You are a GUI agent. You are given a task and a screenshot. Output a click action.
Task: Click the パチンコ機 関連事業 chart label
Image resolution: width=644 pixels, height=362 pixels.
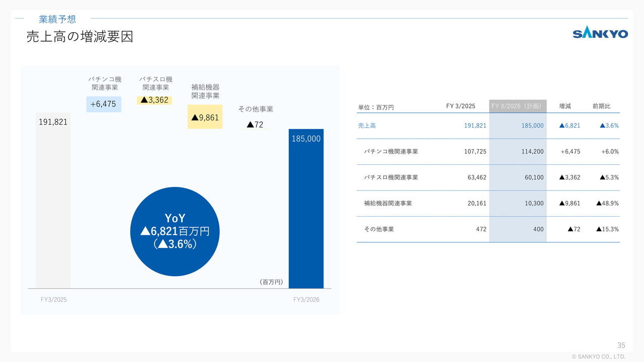pos(105,83)
